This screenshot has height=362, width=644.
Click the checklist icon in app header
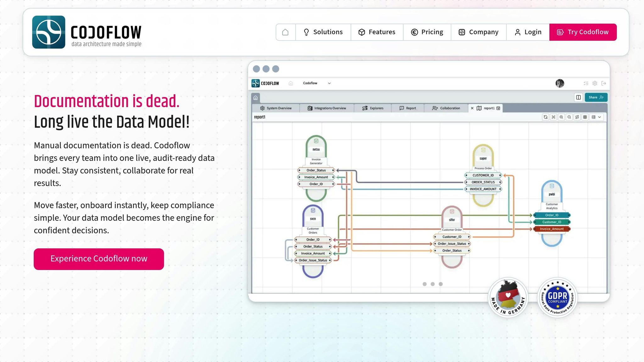tap(586, 83)
